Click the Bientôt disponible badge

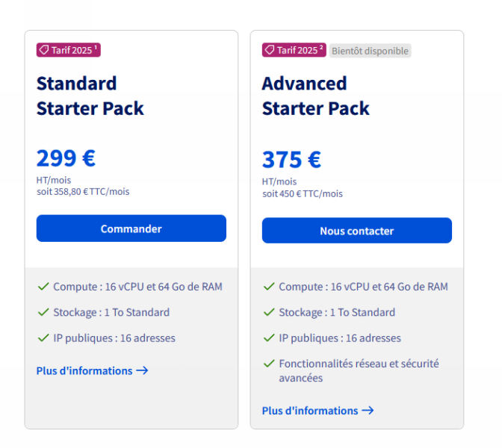click(370, 51)
